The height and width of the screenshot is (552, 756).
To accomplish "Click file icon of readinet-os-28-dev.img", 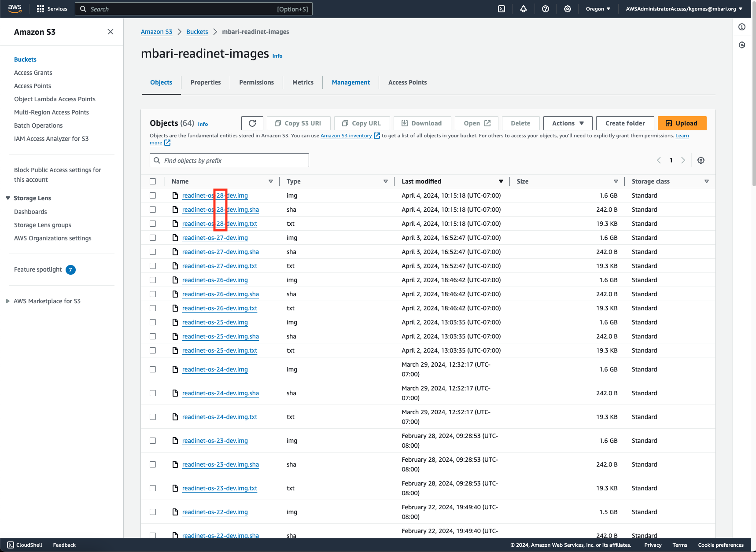I will pyautogui.click(x=175, y=195).
